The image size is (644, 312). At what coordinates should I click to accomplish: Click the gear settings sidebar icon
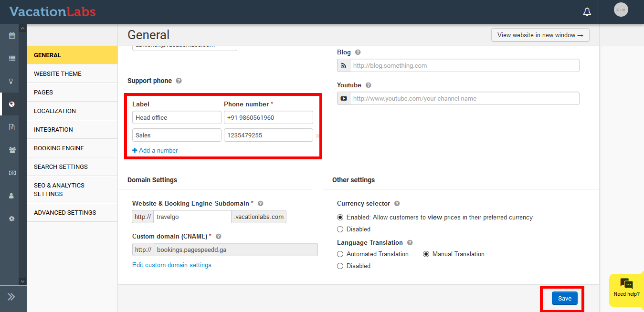pos(12,218)
